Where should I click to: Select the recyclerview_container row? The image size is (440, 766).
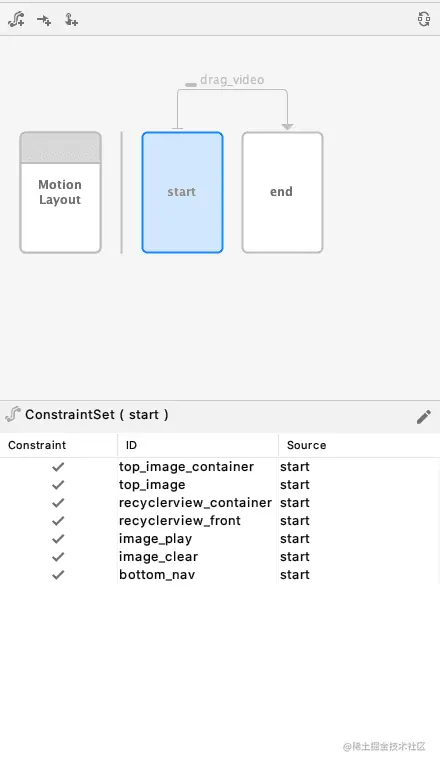coord(220,503)
